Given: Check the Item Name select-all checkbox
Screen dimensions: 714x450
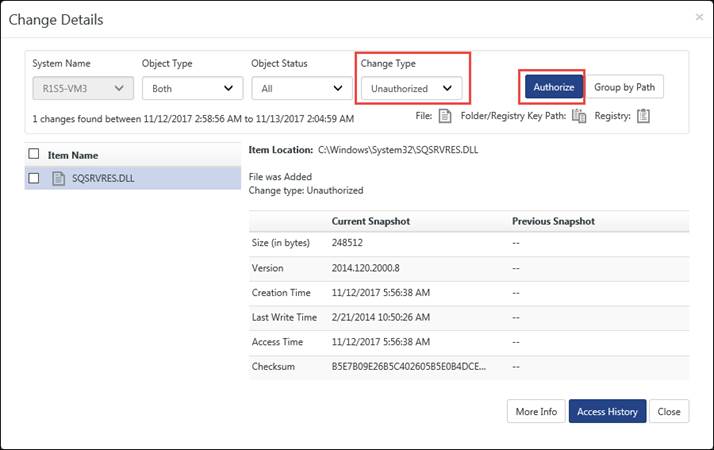Looking at the screenshot, I should tap(34, 154).
